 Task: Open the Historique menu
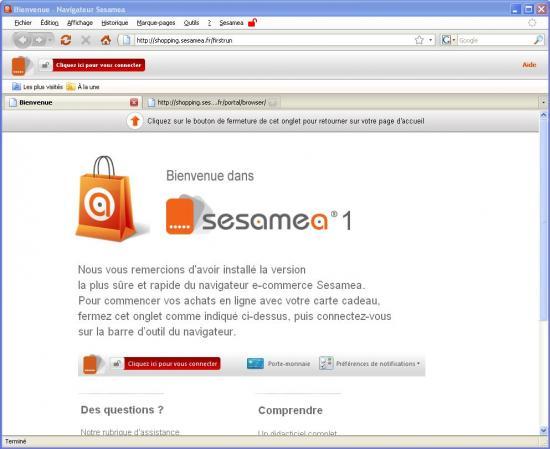(115, 23)
